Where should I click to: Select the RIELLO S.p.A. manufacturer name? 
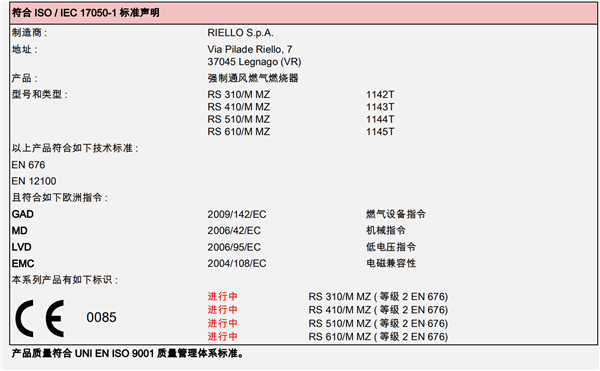click(240, 33)
